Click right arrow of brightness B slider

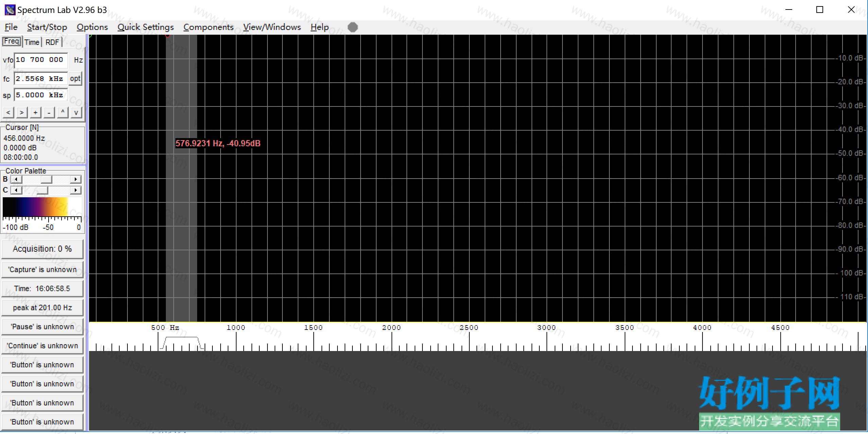tap(76, 179)
